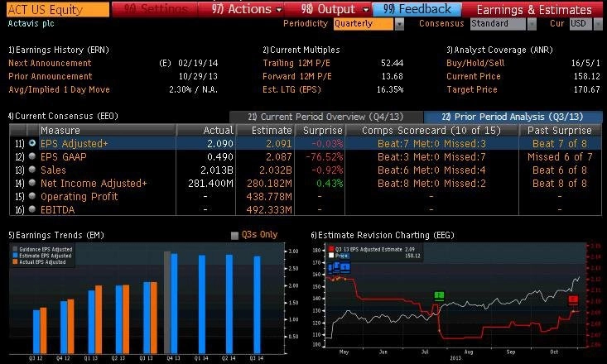The width and height of the screenshot is (607, 364).
Task: Click the Current Price value 158.12
Action: click(587, 76)
